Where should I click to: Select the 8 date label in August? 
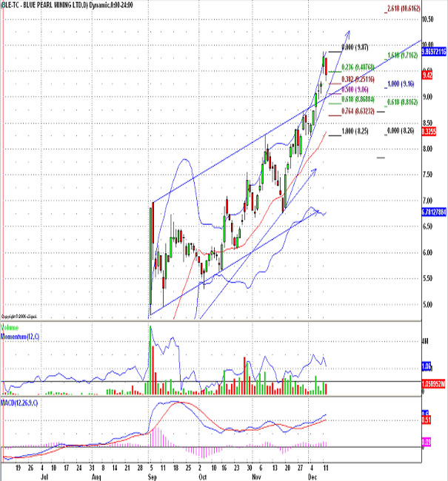coord(103,468)
